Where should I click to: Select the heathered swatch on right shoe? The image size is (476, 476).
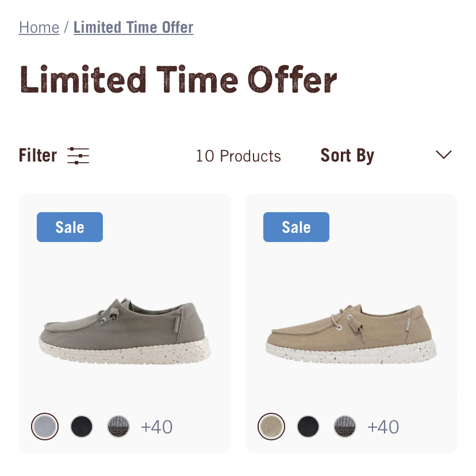[345, 427]
